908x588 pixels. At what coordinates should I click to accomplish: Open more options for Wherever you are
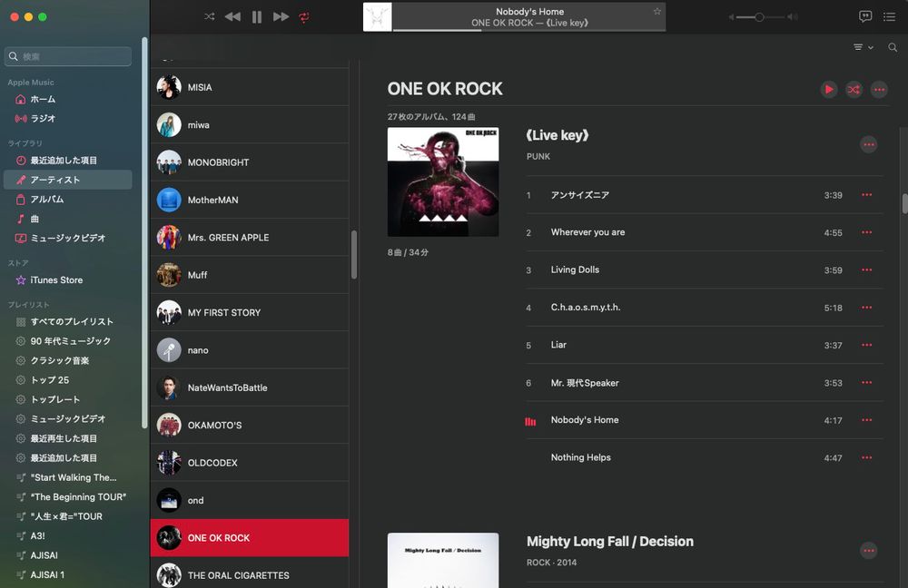pyautogui.click(x=866, y=232)
